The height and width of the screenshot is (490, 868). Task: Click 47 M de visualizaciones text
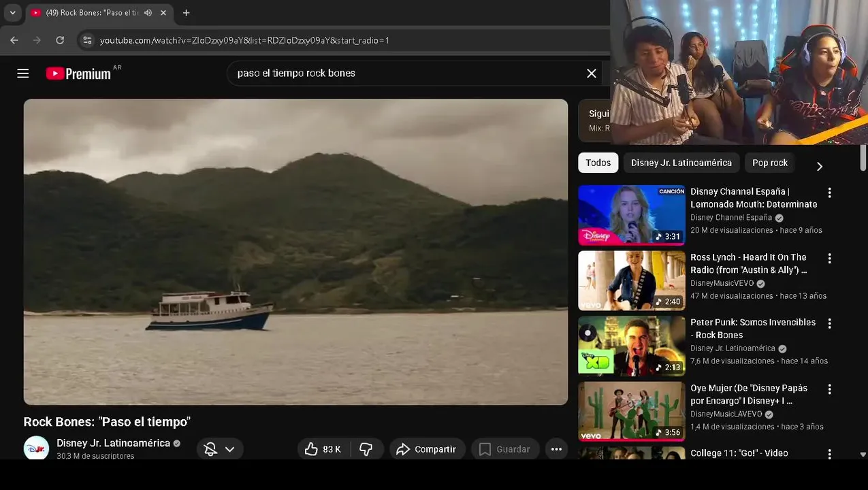(732, 296)
